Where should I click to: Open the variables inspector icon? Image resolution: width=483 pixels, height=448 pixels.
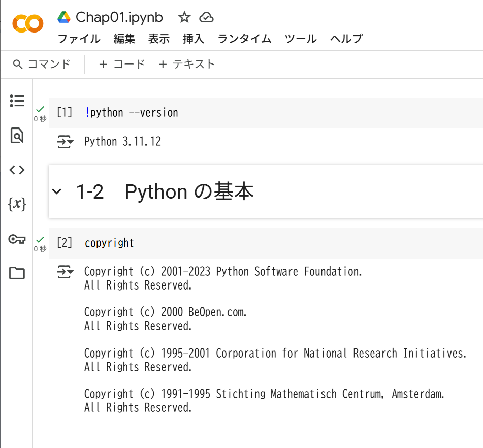point(17,204)
